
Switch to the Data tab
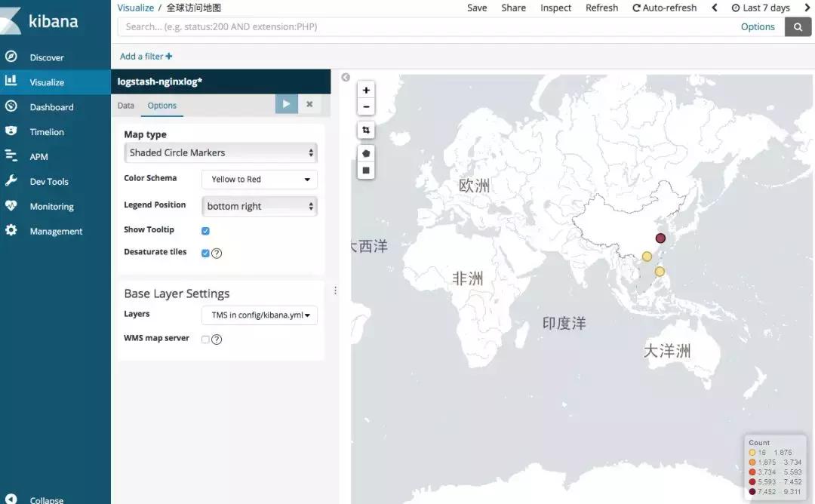125,105
